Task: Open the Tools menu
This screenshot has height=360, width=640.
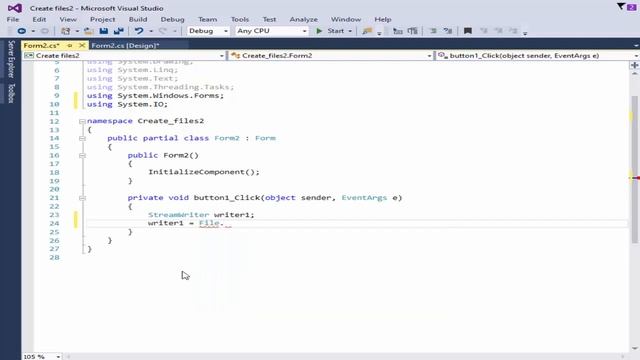Action: tap(240, 19)
